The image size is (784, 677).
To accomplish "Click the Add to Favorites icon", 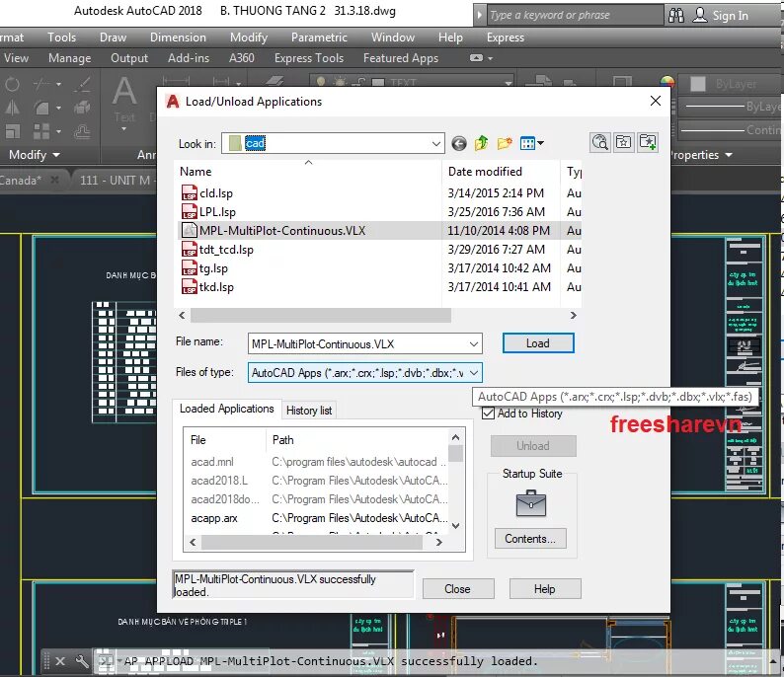I will pyautogui.click(x=623, y=142).
